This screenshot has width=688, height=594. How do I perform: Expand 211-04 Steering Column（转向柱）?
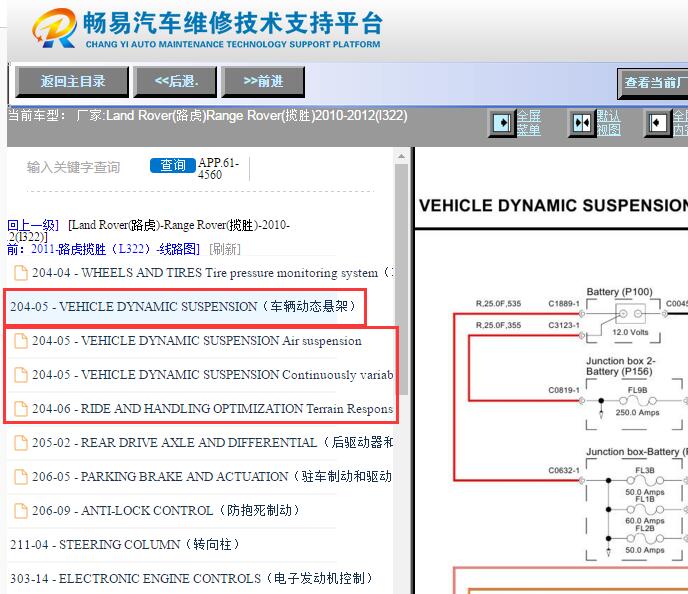pos(125,544)
